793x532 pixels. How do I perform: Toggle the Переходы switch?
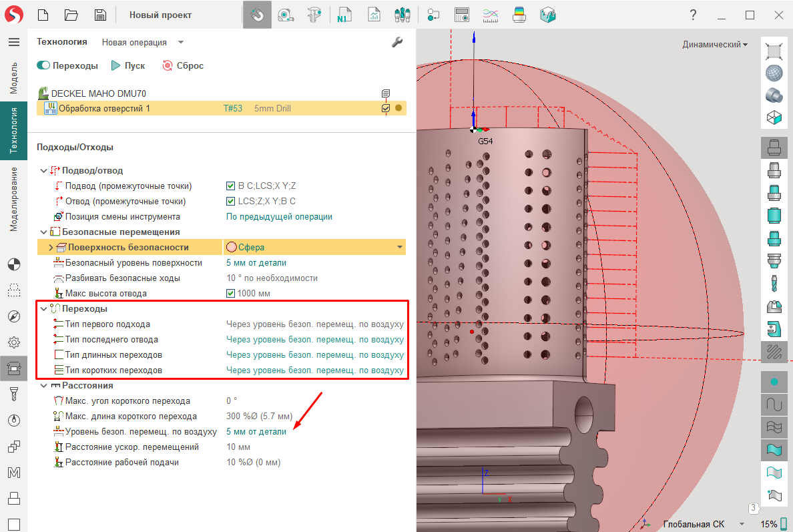pyautogui.click(x=43, y=66)
